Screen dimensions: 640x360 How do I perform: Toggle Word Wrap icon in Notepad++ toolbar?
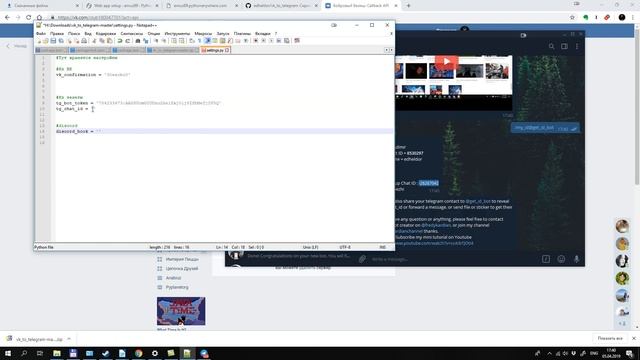(191, 41)
